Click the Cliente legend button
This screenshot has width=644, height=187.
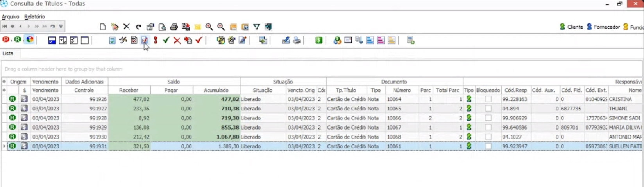click(571, 27)
